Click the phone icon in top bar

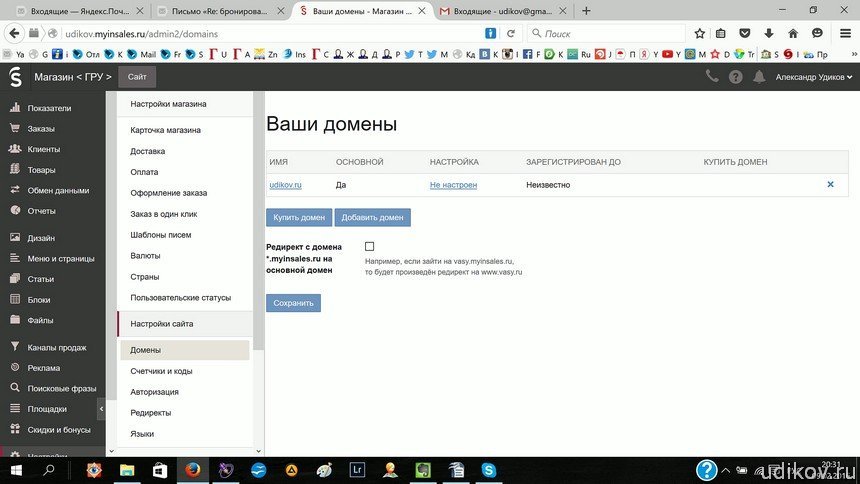click(x=712, y=76)
